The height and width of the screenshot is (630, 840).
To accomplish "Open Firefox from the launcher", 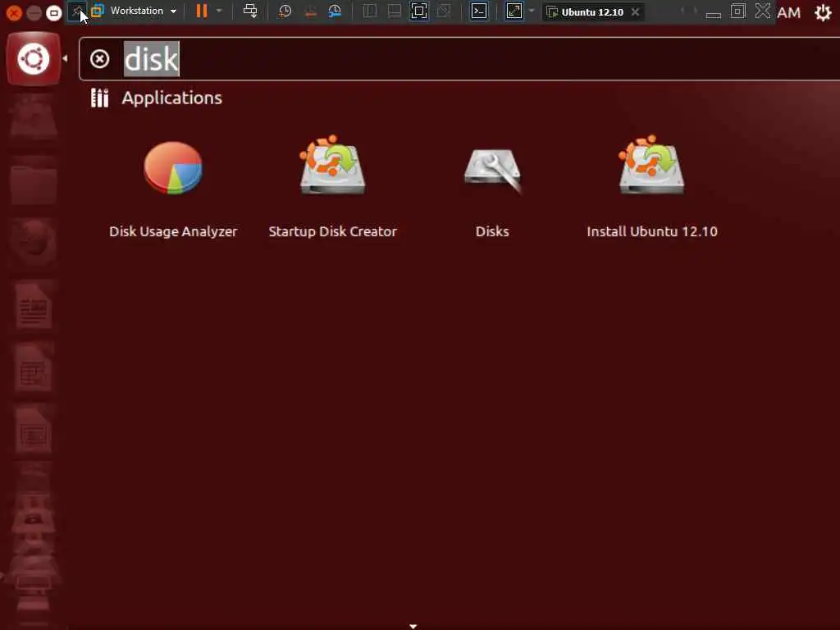I will tap(33, 244).
